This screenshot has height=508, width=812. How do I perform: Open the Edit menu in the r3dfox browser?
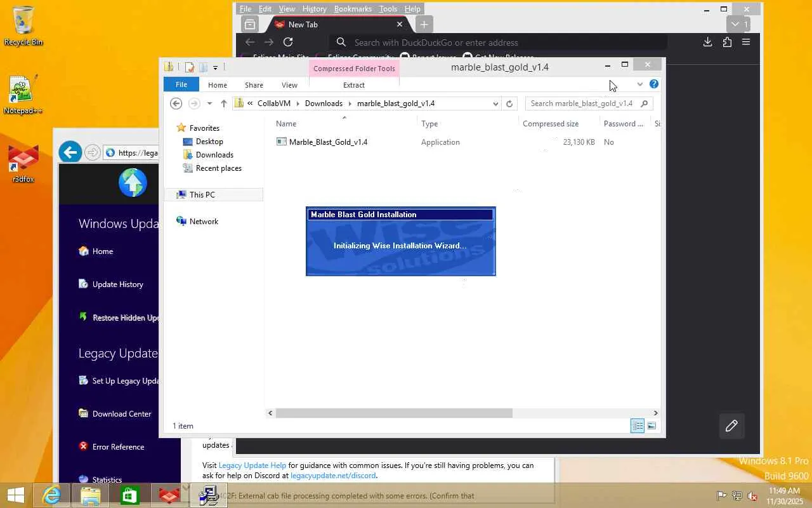(265, 9)
